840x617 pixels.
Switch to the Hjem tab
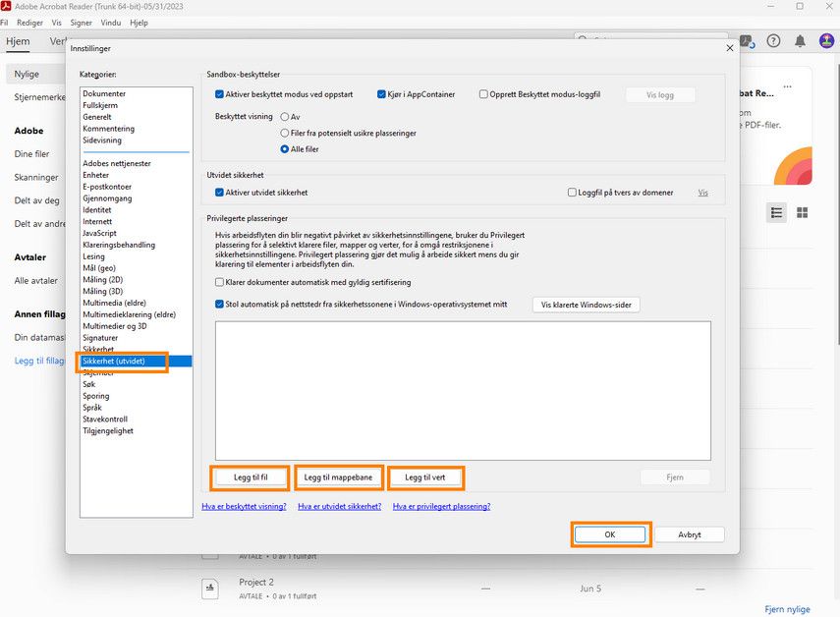[18, 41]
